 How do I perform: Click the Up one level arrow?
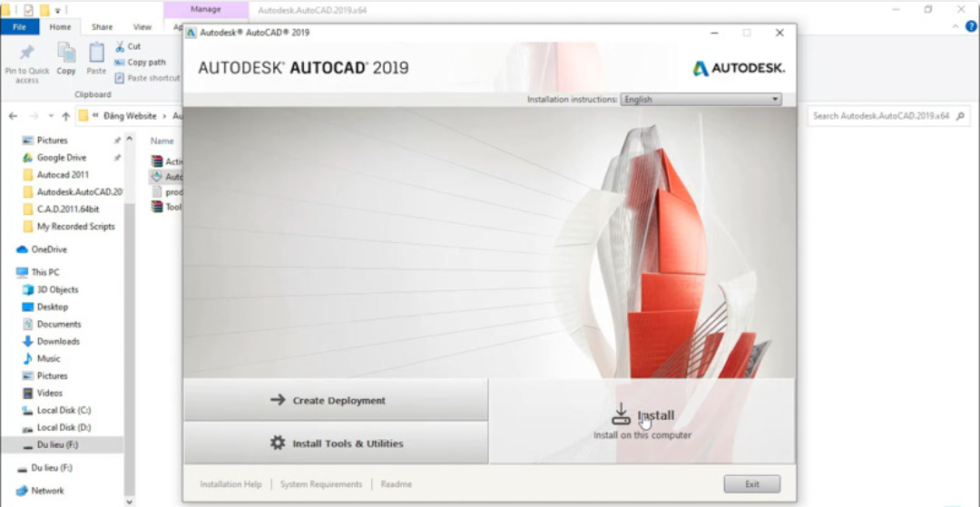pyautogui.click(x=65, y=116)
